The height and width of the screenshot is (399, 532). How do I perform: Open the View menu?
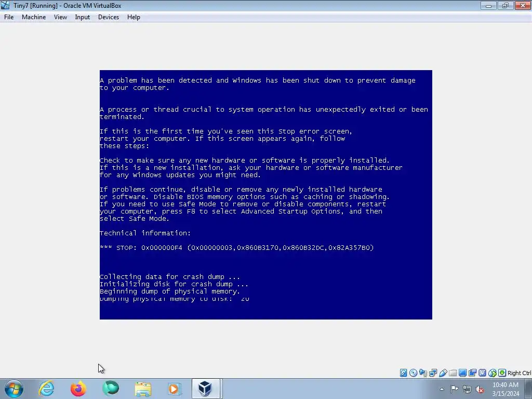coord(60,17)
